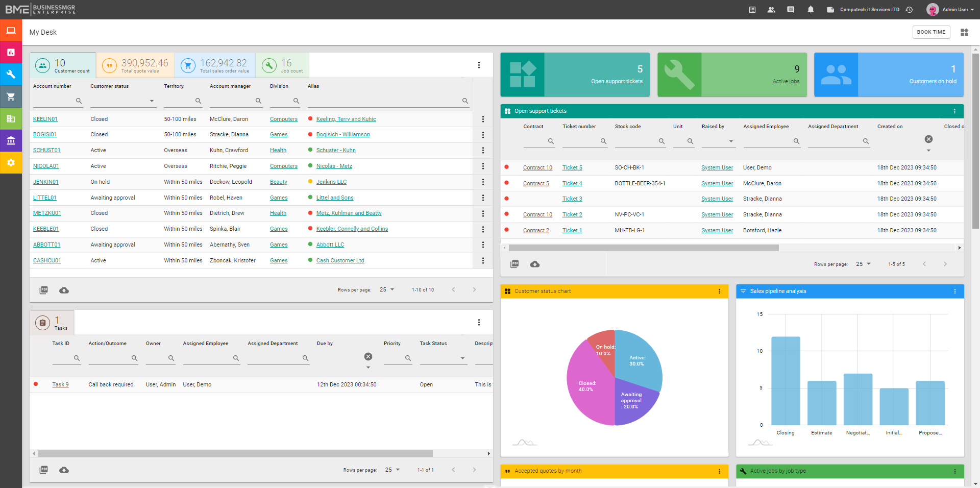Open settings via the gear sidebar icon
Image resolution: width=980 pixels, height=488 pixels.
point(11,163)
